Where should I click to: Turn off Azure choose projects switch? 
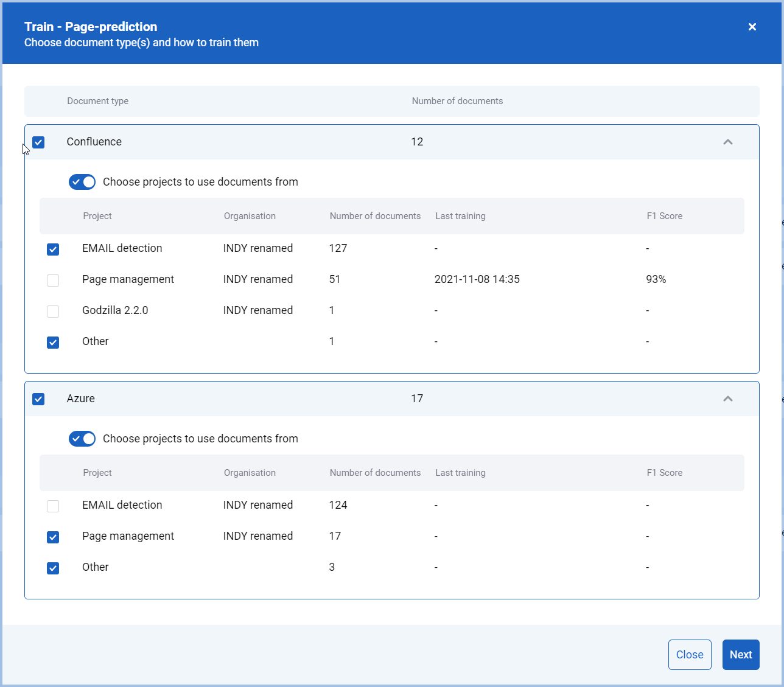[82, 439]
